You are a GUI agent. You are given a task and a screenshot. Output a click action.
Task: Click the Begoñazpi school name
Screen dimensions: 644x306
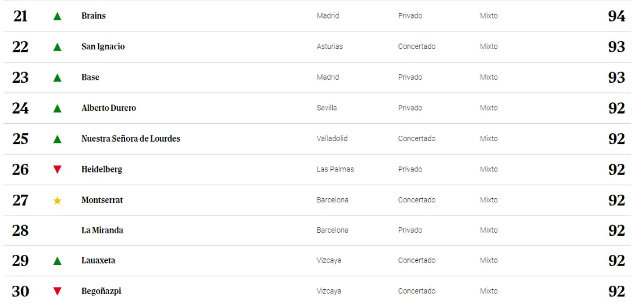pyautogui.click(x=101, y=291)
